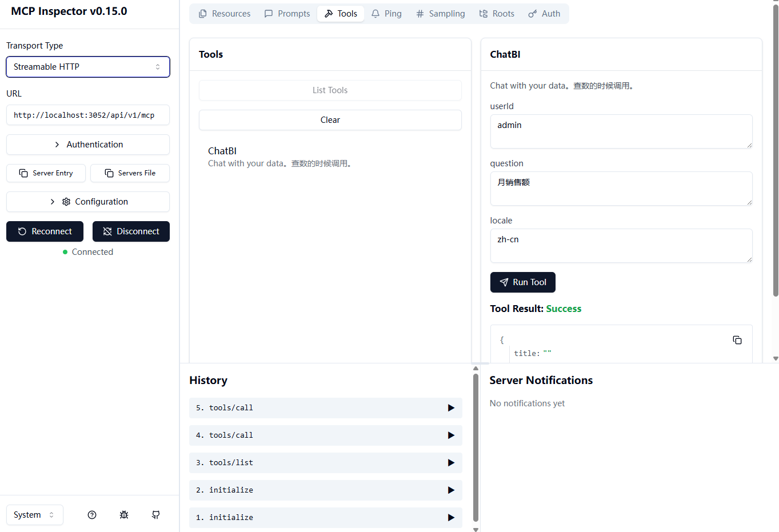The image size is (779, 532).
Task: Click the Run Tool paper plane icon
Action: coord(504,282)
